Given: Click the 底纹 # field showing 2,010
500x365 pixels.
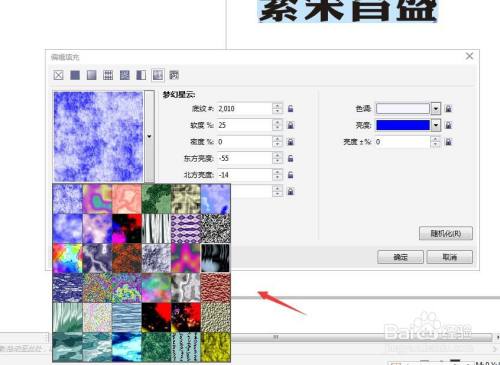Looking at the screenshot, I should 245,109.
